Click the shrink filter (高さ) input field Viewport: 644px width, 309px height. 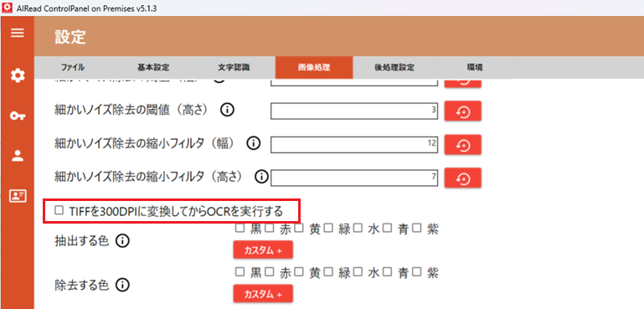[354, 178]
